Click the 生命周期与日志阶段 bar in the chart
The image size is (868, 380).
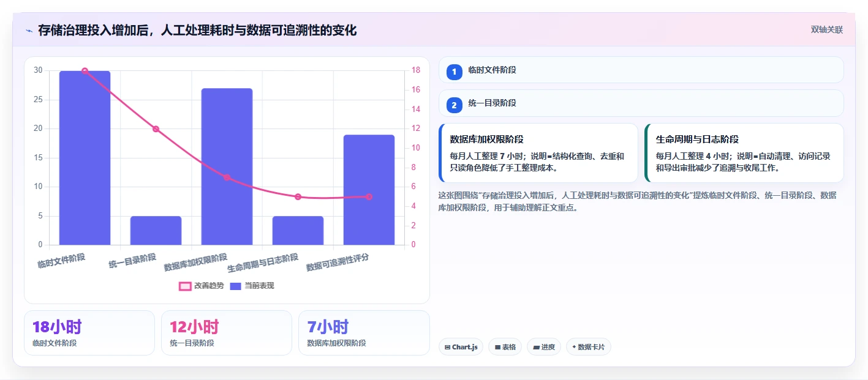point(298,230)
